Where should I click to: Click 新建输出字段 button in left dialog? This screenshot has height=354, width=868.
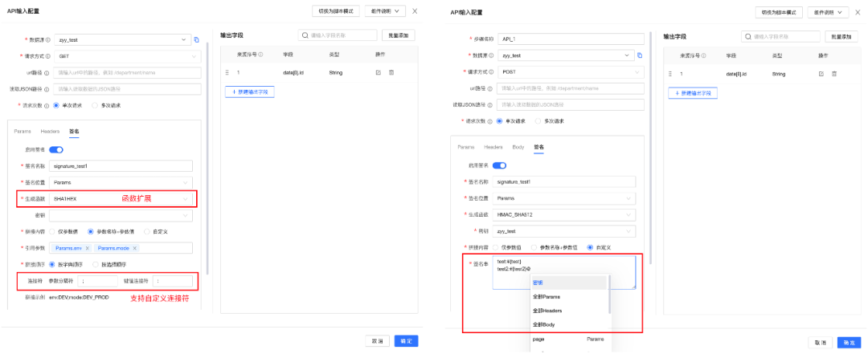[250, 92]
